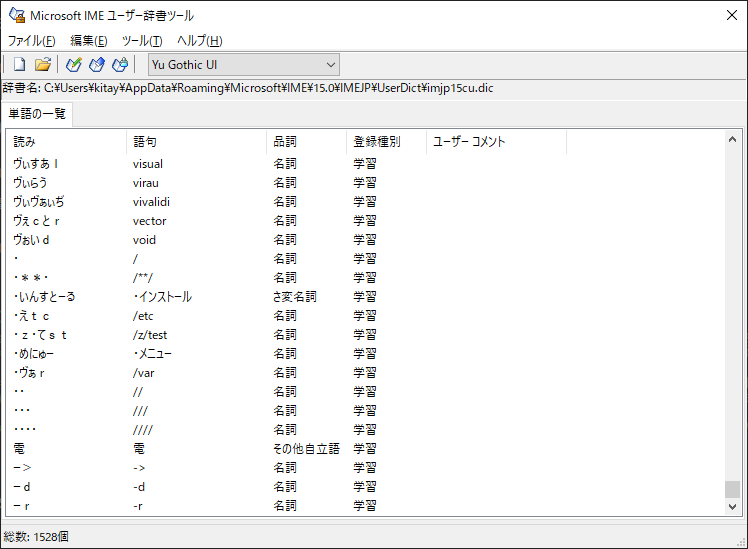Sort by the ユーザー コメント column header

click(497, 142)
